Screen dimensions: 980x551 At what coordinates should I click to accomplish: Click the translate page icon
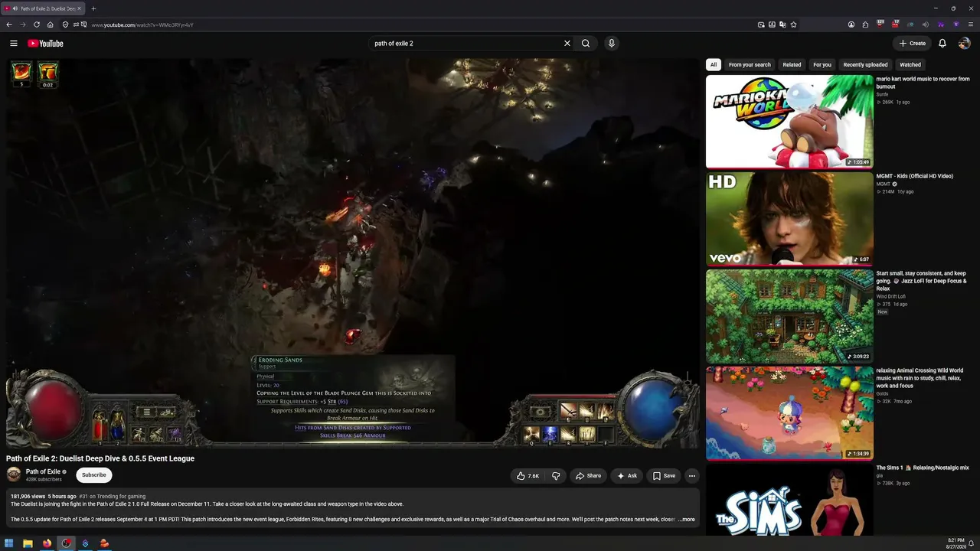782,24
